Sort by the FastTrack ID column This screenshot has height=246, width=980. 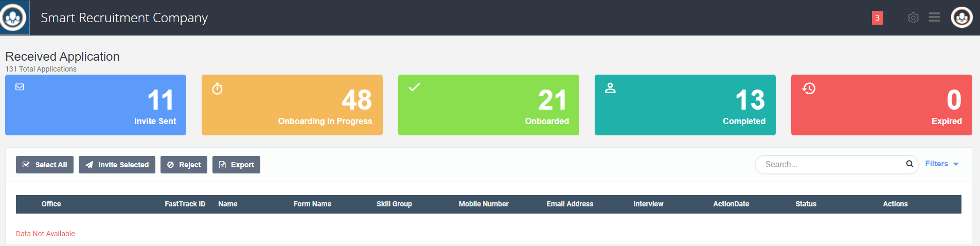(185, 204)
